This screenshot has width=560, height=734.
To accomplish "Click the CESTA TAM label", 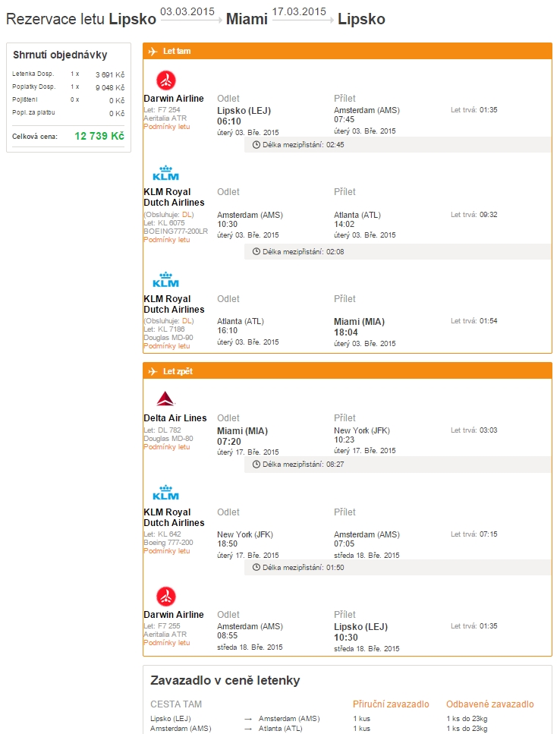I will tap(176, 704).
